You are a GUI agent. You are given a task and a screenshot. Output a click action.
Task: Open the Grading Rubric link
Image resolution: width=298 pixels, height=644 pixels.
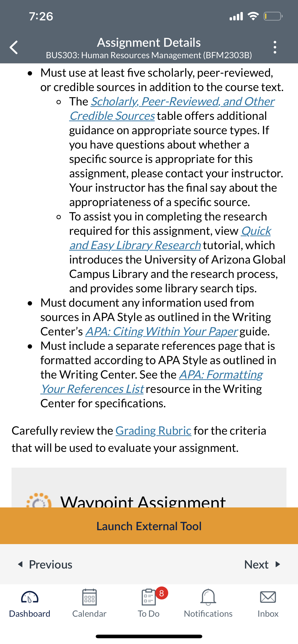[x=153, y=431]
